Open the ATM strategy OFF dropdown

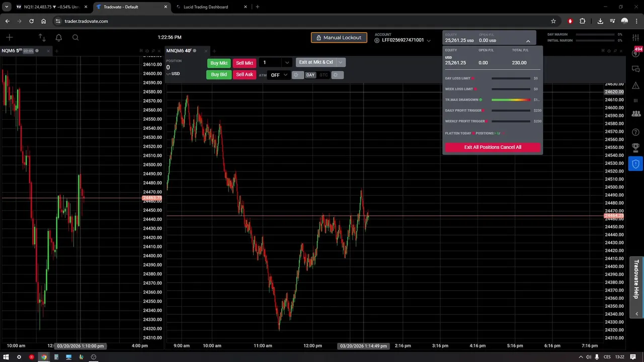click(x=279, y=75)
